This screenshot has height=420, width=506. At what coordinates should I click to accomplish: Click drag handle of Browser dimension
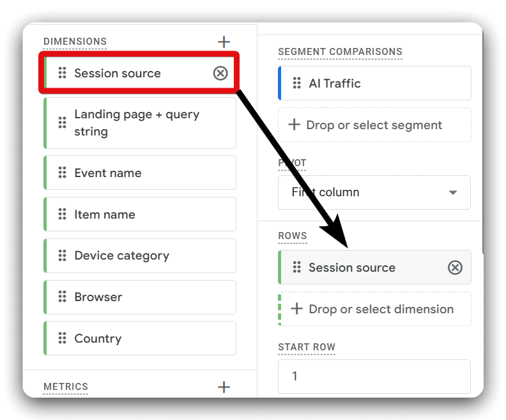[62, 297]
